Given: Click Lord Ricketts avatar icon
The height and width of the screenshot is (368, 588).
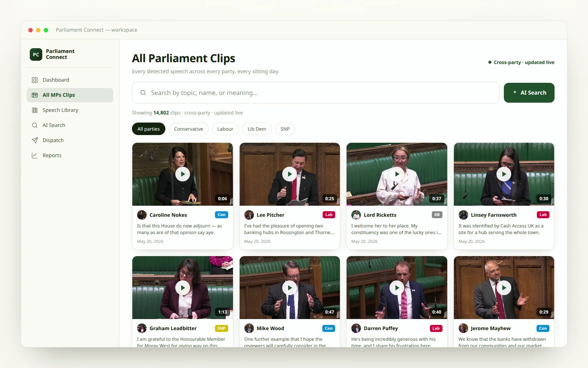Looking at the screenshot, I should pyautogui.click(x=356, y=215).
